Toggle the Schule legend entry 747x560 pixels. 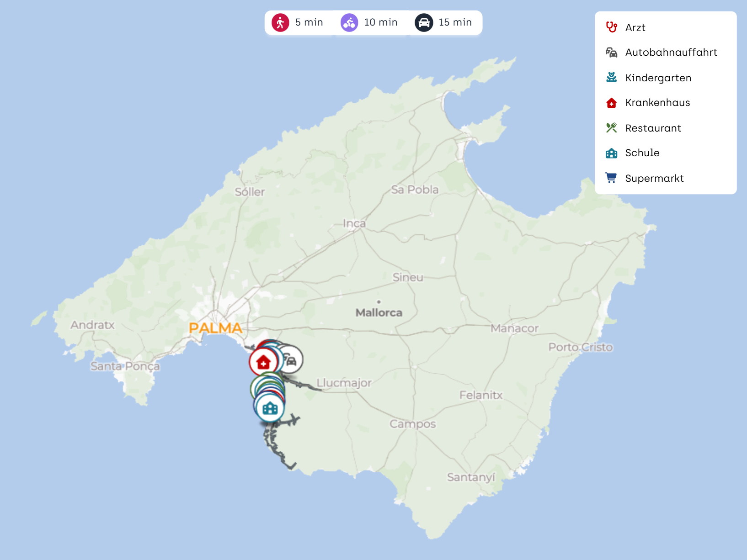(642, 153)
